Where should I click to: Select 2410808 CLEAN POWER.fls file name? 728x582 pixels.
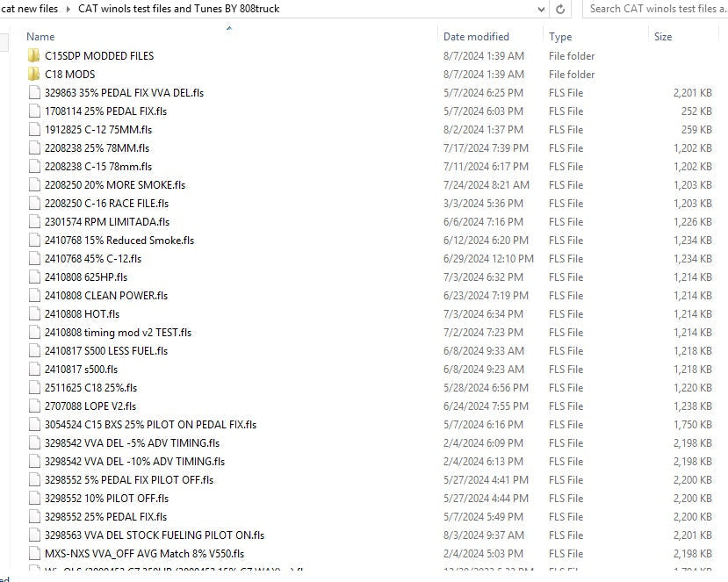[x=106, y=296]
